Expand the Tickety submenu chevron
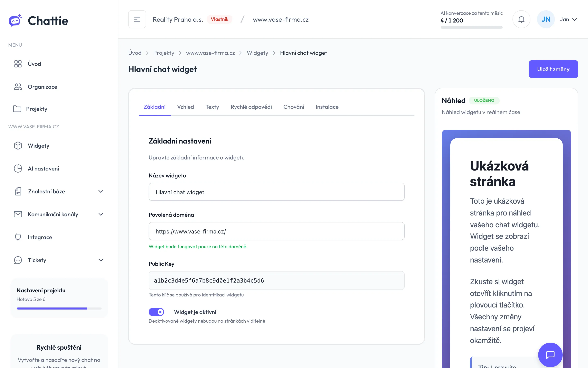The image size is (588, 368). click(x=101, y=260)
